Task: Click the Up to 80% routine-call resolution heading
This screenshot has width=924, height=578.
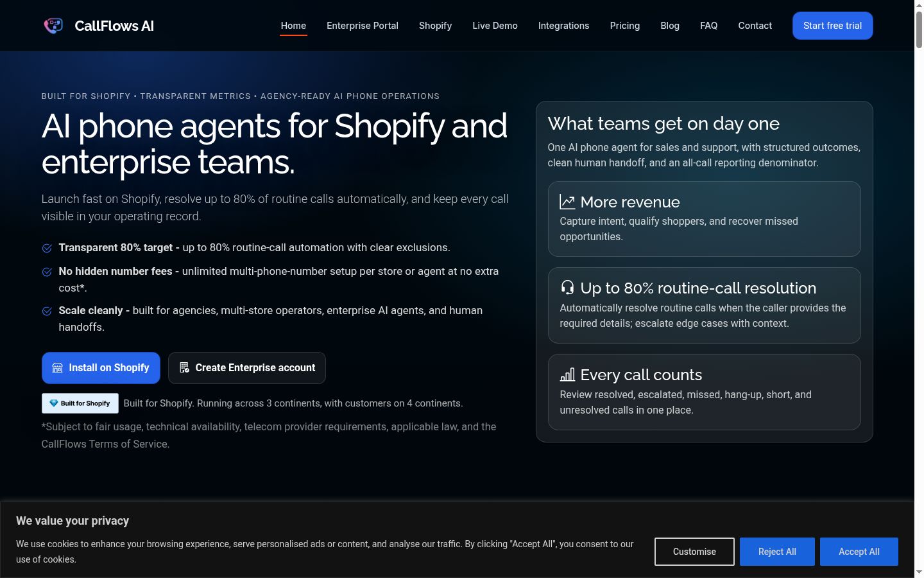Action: 698,288
